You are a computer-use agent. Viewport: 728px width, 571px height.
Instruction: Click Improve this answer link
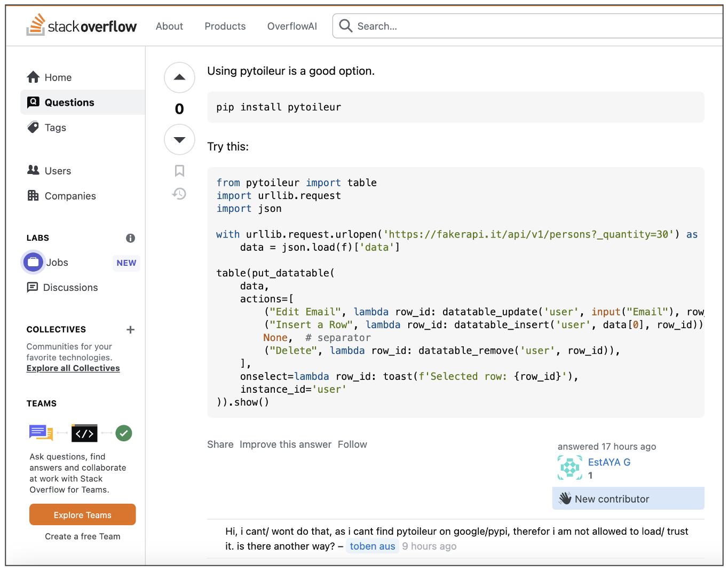[286, 445]
